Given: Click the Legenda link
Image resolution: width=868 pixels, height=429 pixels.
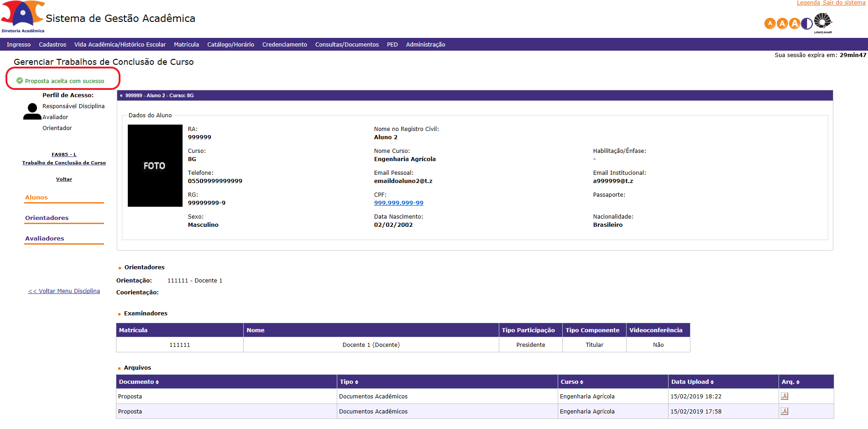Looking at the screenshot, I should point(808,3).
